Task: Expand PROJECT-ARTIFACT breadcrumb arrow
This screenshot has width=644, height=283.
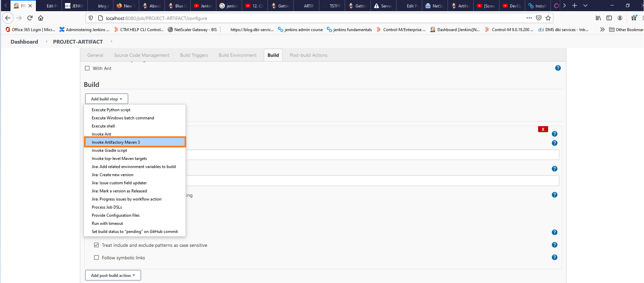Action: (111, 41)
